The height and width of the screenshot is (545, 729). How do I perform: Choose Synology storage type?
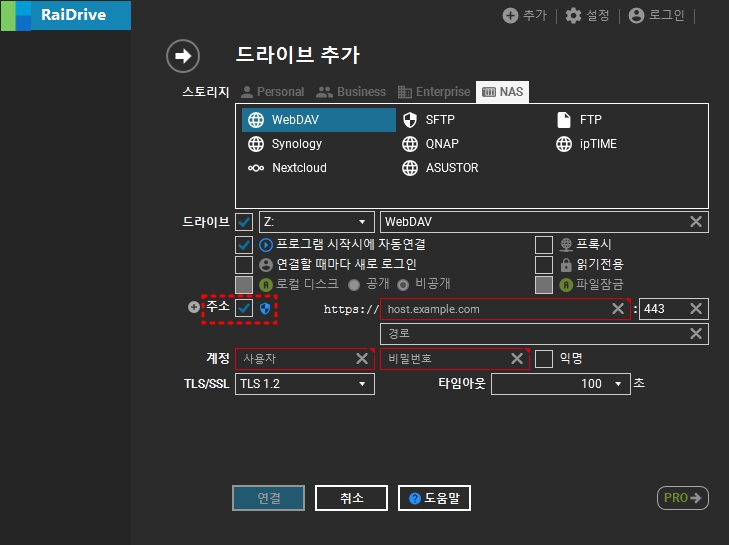pos(285,144)
